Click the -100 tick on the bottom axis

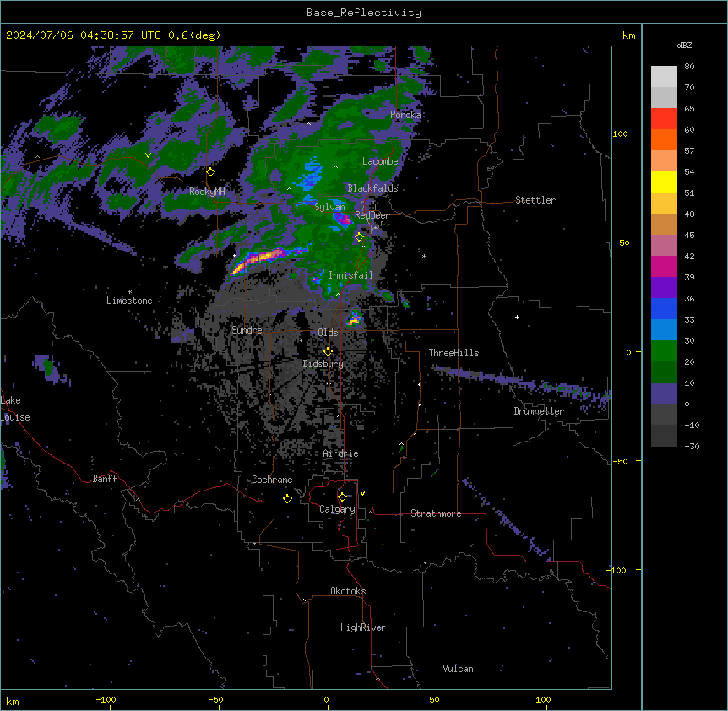tap(106, 699)
